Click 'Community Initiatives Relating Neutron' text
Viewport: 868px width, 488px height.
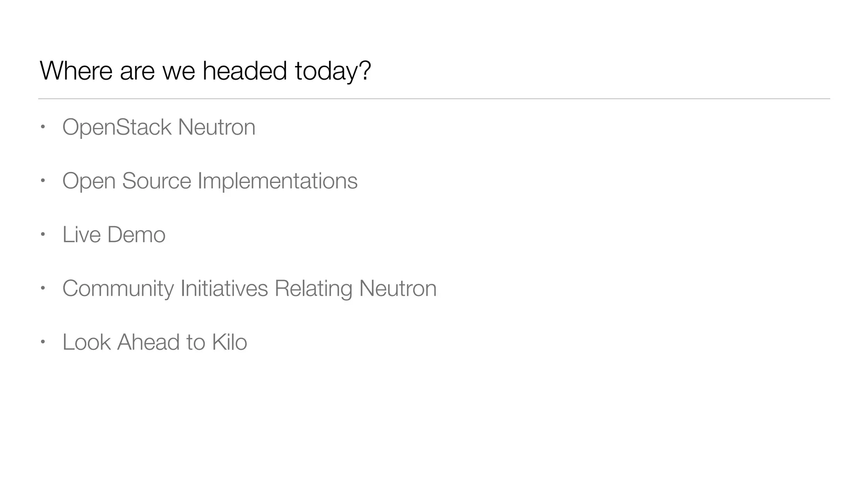tap(249, 288)
